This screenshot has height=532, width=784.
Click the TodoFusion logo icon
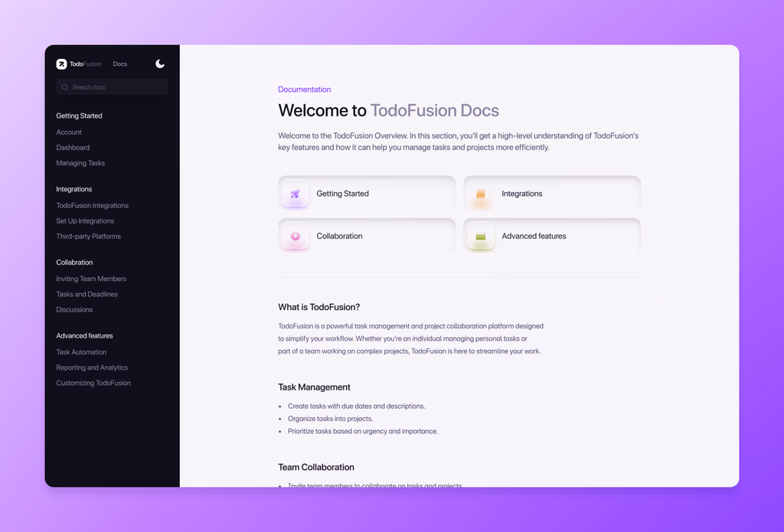coord(61,64)
